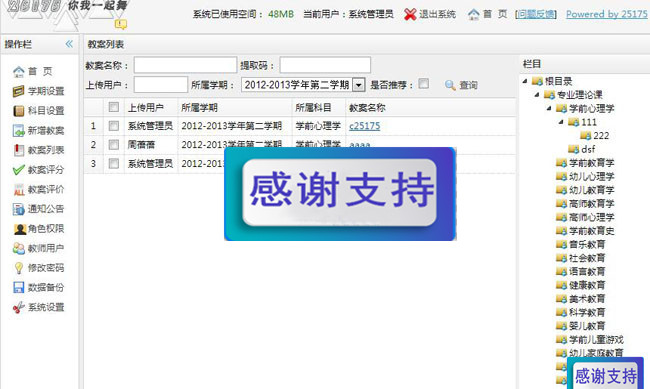Image resolution: width=650 pixels, height=389 pixels.
Task: Select the 幼儿心理学 folder
Action: click(585, 176)
